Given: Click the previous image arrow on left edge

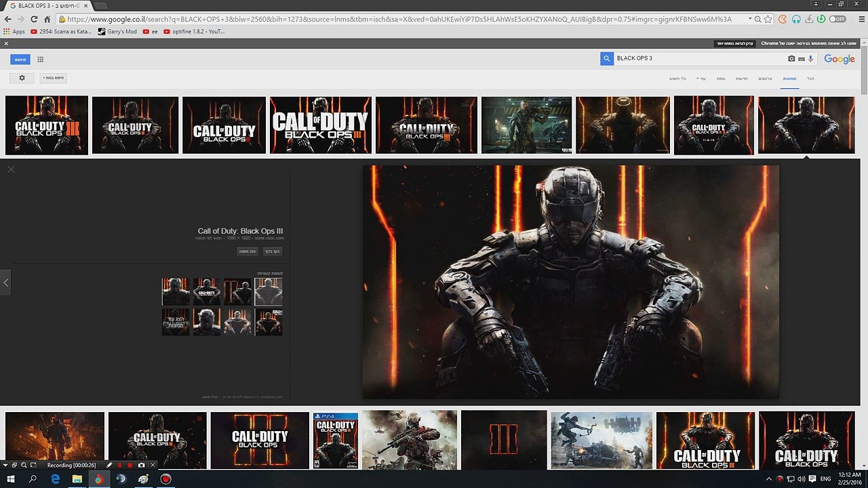Looking at the screenshot, I should click(x=5, y=282).
